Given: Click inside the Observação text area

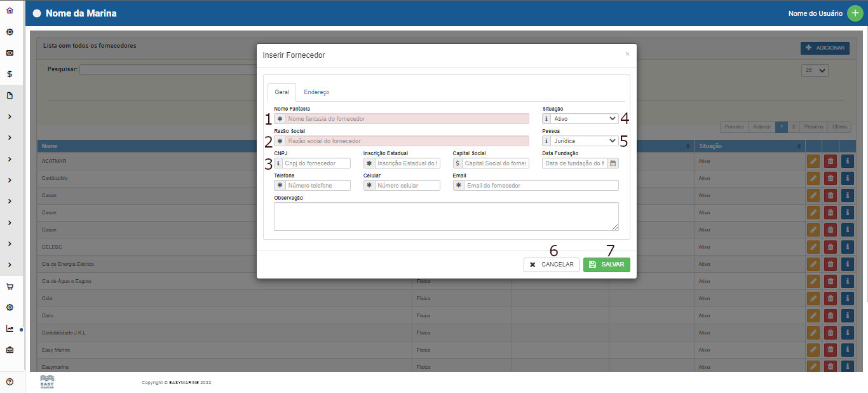Looking at the screenshot, I should click(446, 216).
